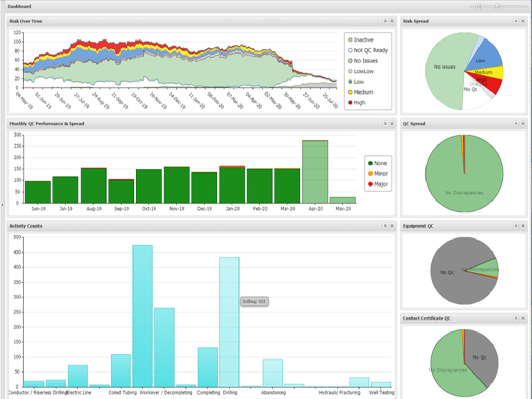Image resolution: width=532 pixels, height=399 pixels.
Task: Select the Apr-20 bar in monthly QC chart
Action: 315,171
